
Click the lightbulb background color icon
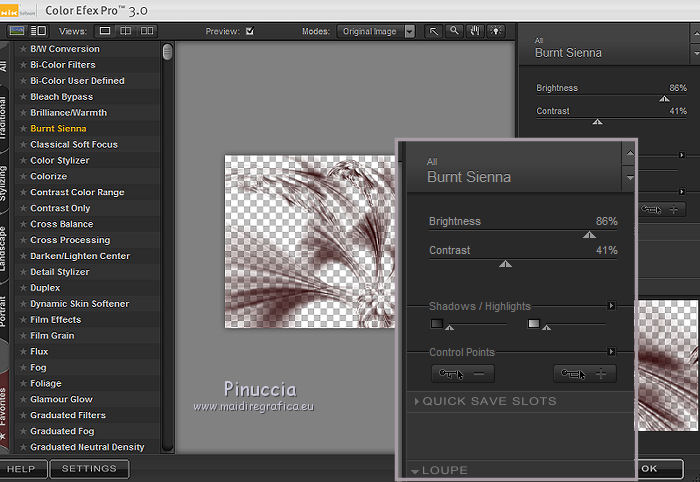pos(493,31)
